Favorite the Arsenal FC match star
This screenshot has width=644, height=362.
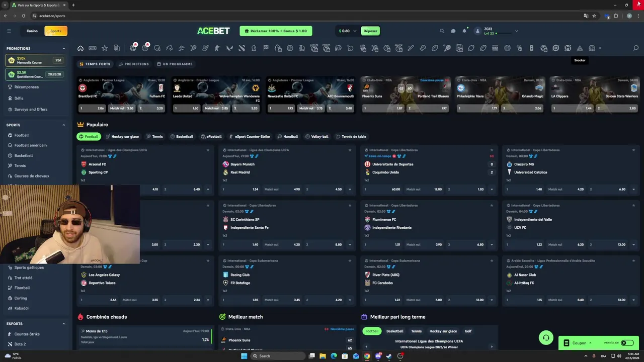point(208,150)
